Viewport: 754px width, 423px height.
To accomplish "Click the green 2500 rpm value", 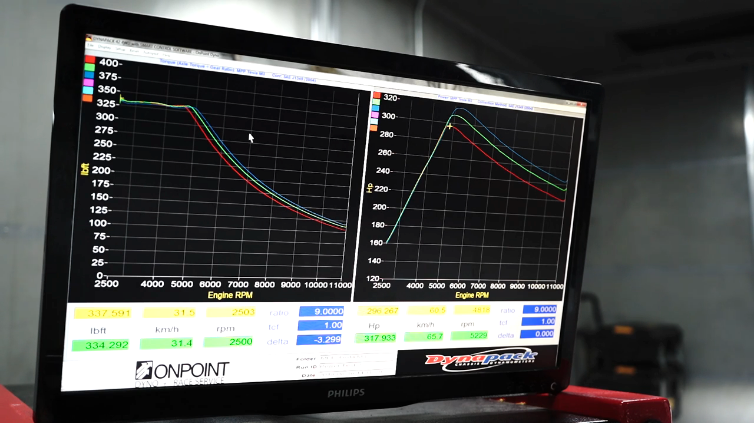I will [x=228, y=342].
